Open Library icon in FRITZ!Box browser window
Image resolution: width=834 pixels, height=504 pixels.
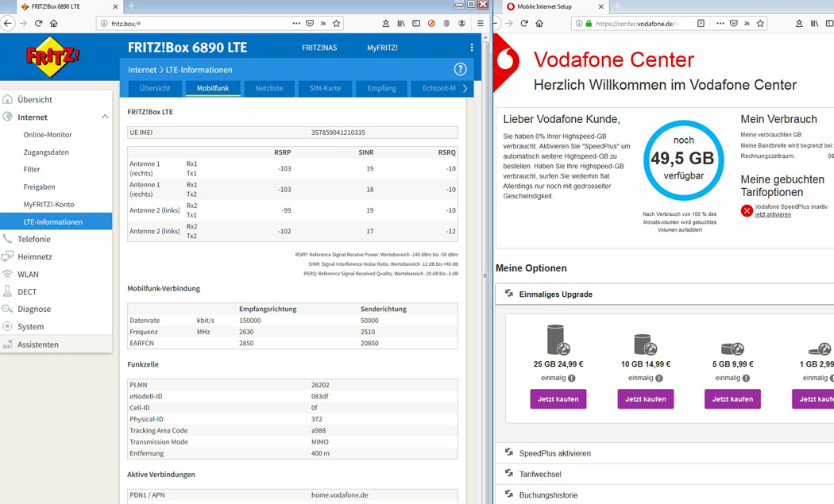coord(401,23)
